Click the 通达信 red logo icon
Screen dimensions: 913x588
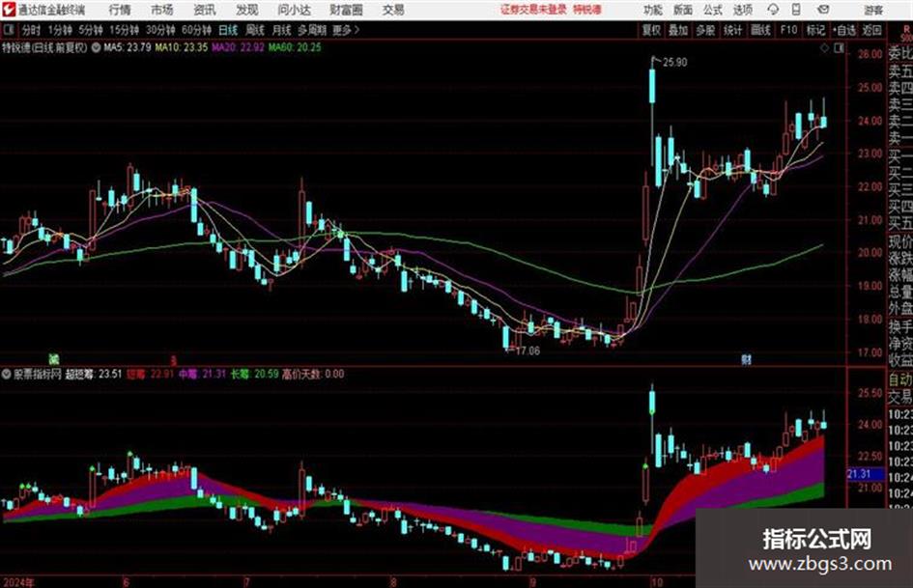pos(9,10)
